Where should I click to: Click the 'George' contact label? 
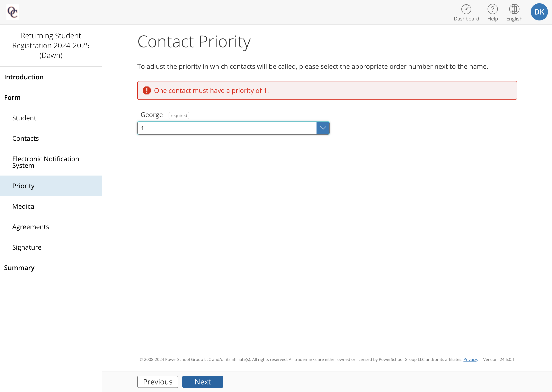(152, 115)
